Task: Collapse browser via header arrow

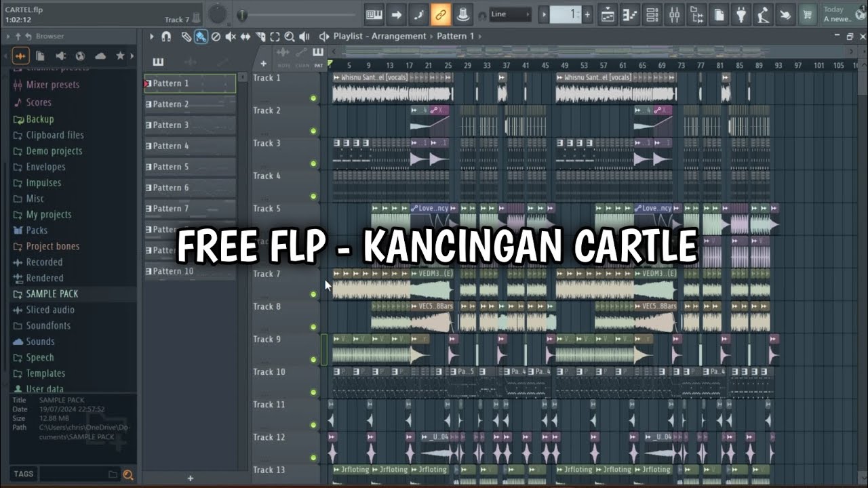Action: pyautogui.click(x=8, y=36)
